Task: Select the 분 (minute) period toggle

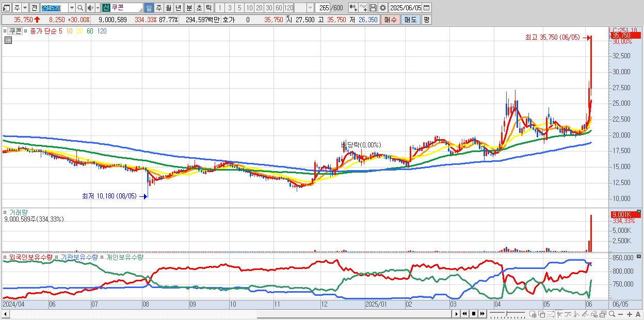Action: [189, 8]
